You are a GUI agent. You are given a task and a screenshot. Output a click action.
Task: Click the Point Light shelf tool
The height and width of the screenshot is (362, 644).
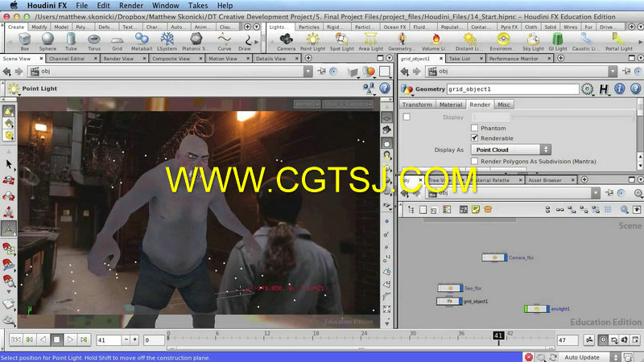click(312, 42)
